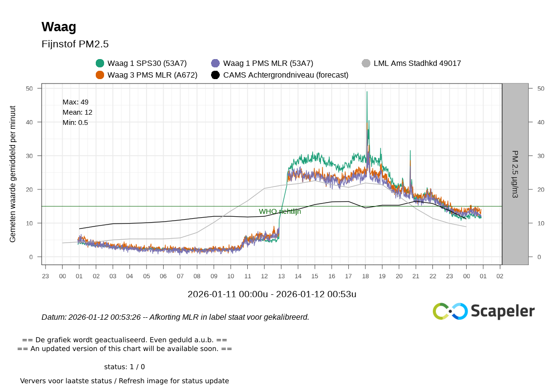Click the hour 13 tick on the x-axis
The image size is (557, 392).
(281, 276)
